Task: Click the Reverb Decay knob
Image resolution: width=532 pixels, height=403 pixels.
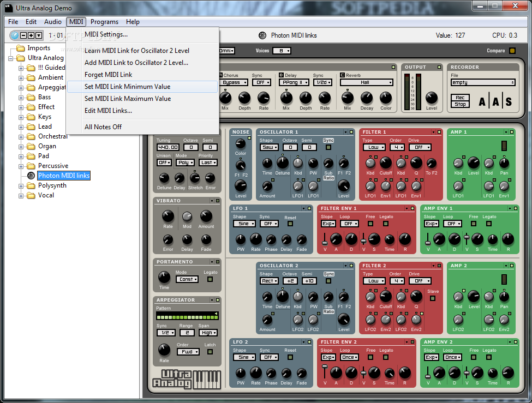Action: (367, 98)
